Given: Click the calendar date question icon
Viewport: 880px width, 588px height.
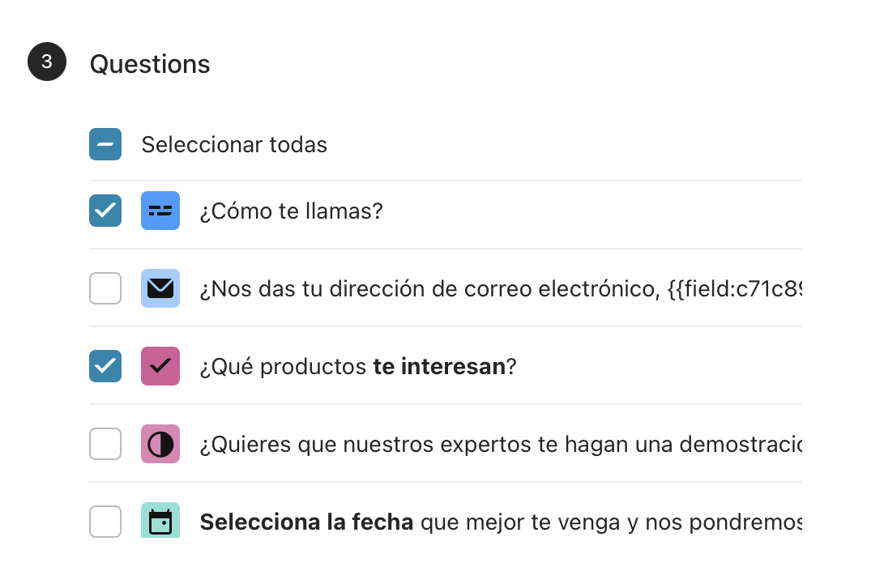Looking at the screenshot, I should point(160,520).
